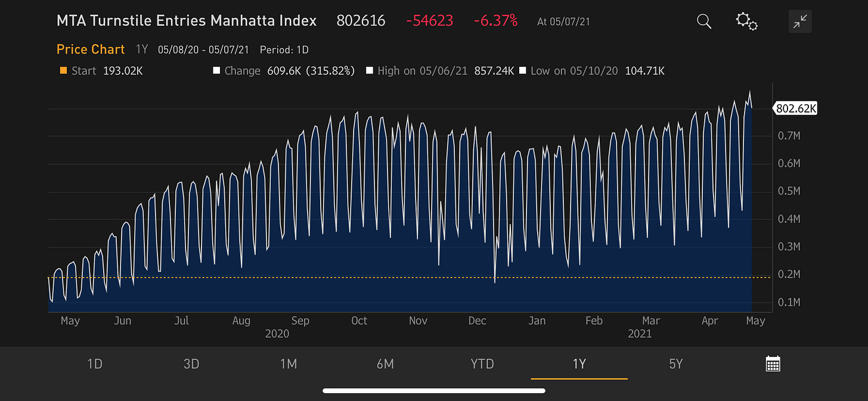The height and width of the screenshot is (401, 868).
Task: Open chart settings gears icon
Action: [x=746, y=21]
